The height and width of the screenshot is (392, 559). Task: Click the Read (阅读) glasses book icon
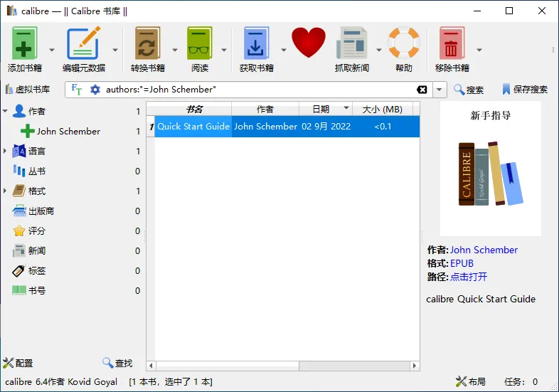point(199,43)
